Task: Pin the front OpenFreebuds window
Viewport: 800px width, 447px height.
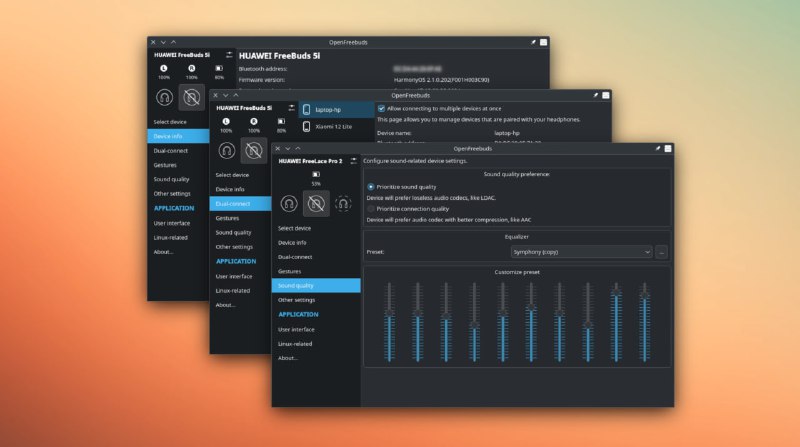Action: tap(657, 148)
